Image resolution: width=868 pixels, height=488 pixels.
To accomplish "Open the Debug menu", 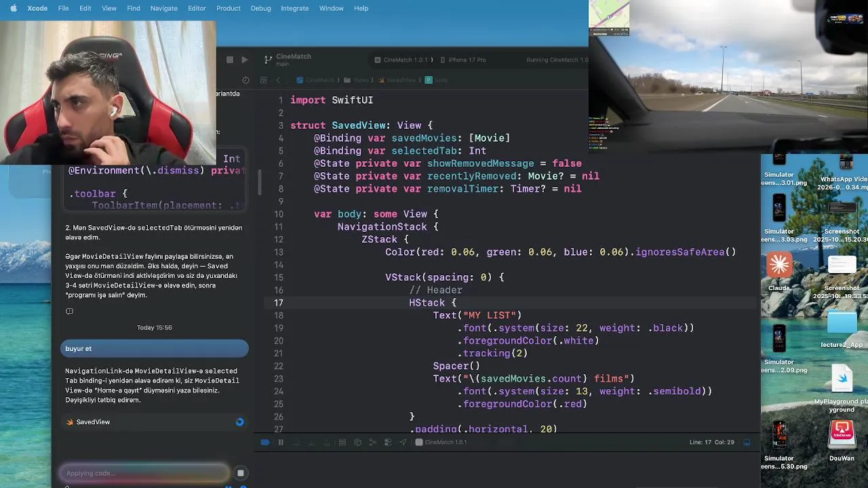I will click(260, 8).
